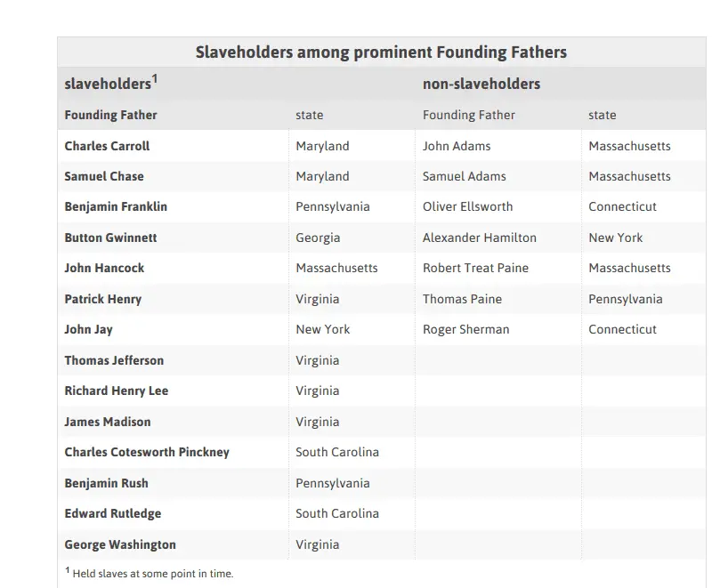The image size is (720, 588).
Task: Click on John Hancock's name
Action: [104, 268]
